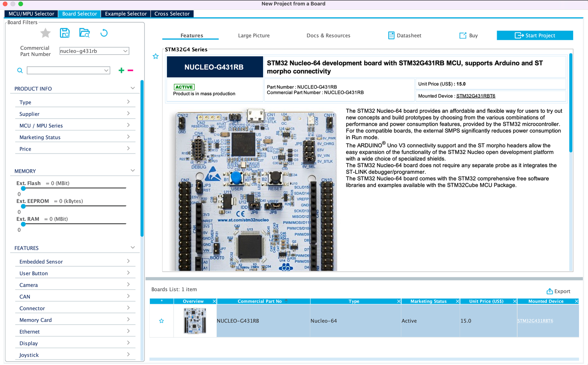Viewport: 588px width, 365px height.
Task: Click the NUCLEO-G431RB thumbnail in board list
Action: point(195,321)
